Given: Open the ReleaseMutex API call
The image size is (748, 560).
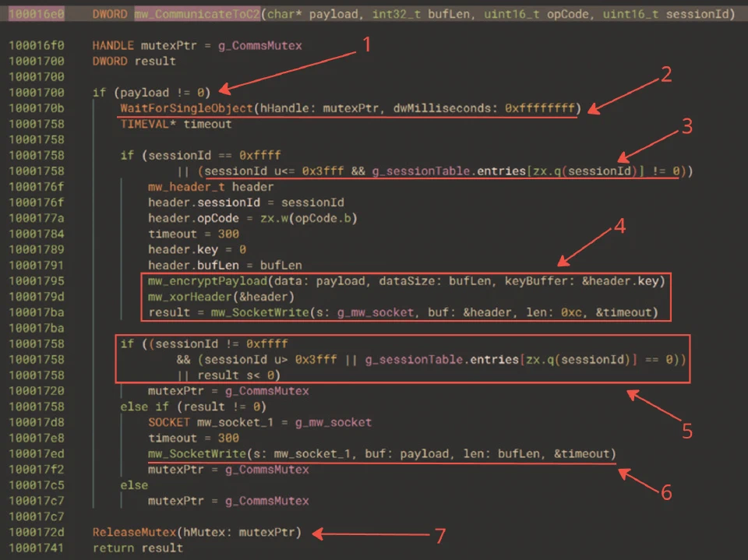Looking at the screenshot, I should 134,532.
